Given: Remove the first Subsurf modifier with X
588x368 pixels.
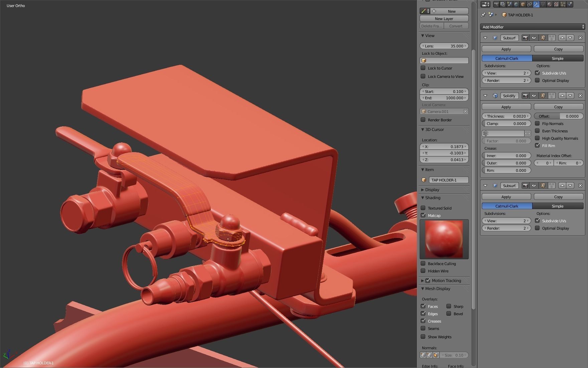Looking at the screenshot, I should (x=580, y=38).
